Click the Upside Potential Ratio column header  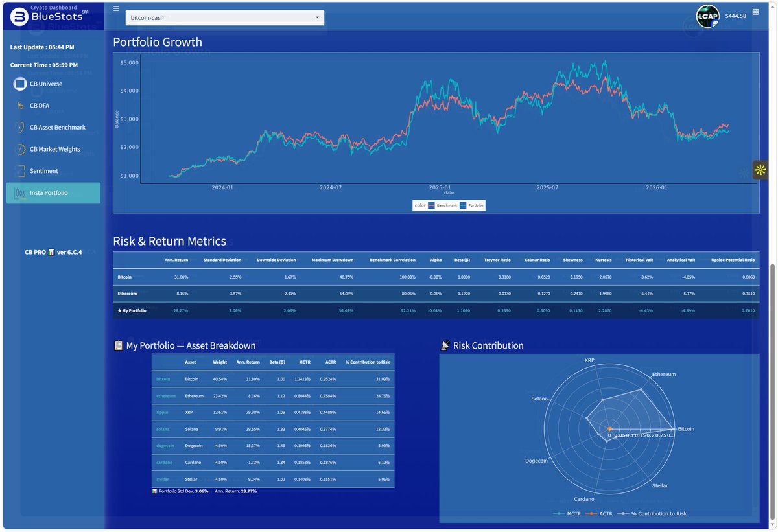pos(733,260)
